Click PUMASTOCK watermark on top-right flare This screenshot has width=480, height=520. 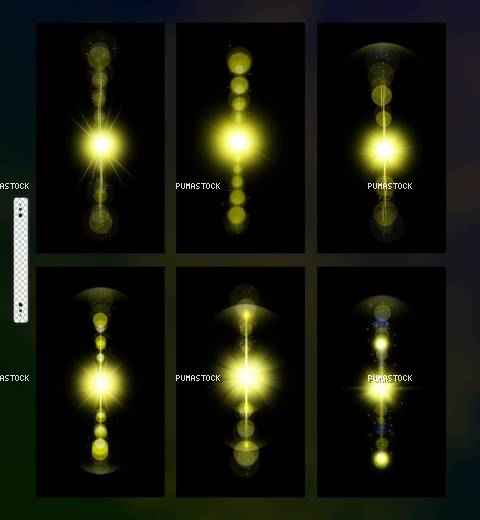(390, 186)
